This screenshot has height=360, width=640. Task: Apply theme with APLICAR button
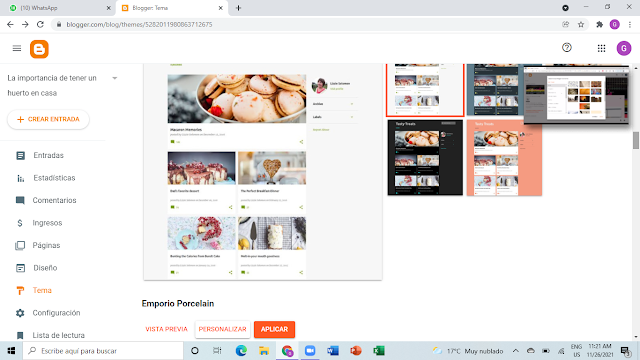coord(274,329)
